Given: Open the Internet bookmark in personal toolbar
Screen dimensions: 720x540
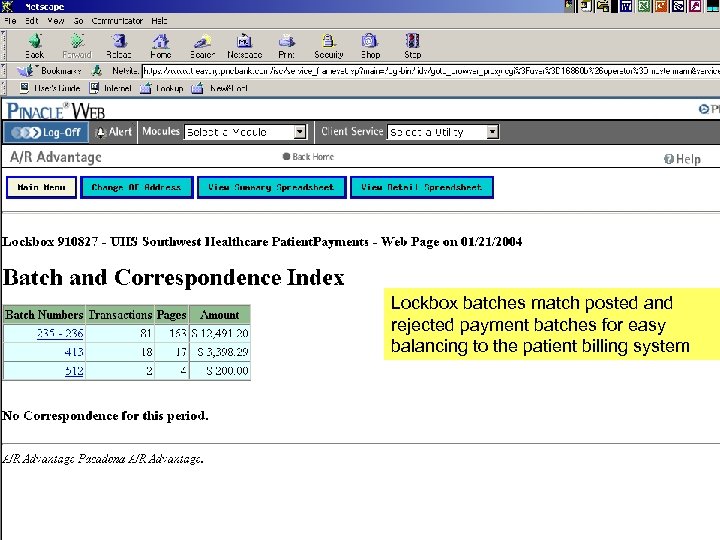Looking at the screenshot, I should pyautogui.click(x=111, y=88).
